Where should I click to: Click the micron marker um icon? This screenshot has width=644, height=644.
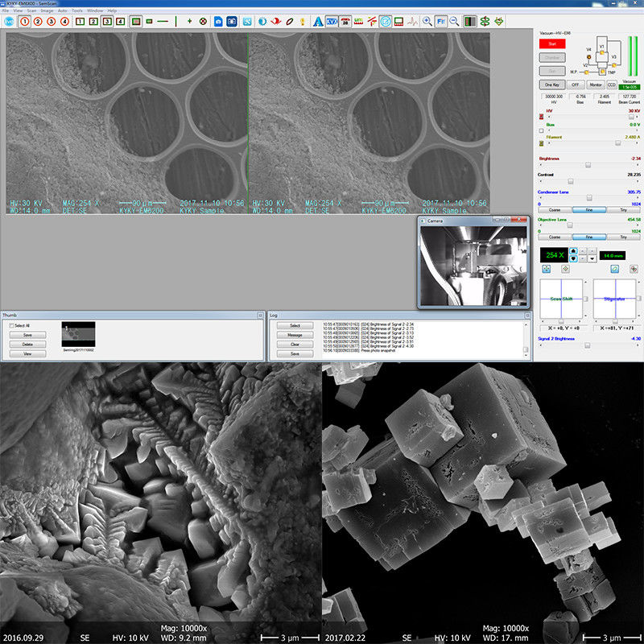pyautogui.click(x=358, y=22)
